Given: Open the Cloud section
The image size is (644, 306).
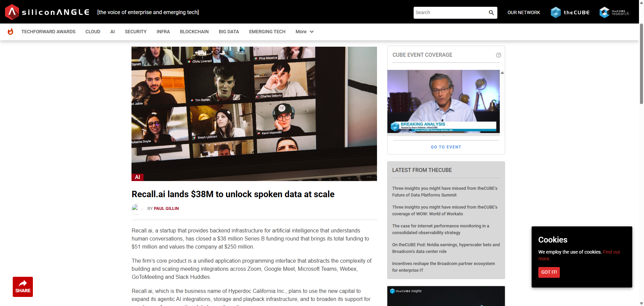Looking at the screenshot, I should (93, 32).
